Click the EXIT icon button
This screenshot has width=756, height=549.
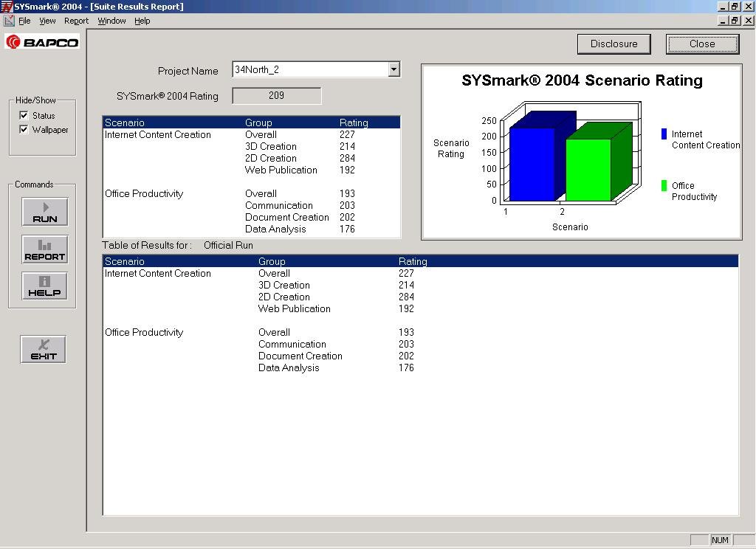(44, 350)
